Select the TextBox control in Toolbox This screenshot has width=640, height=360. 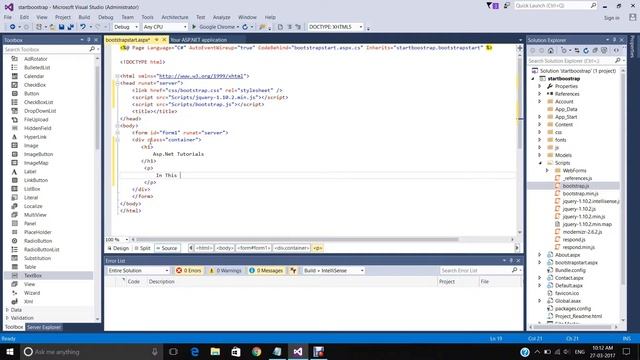click(x=33, y=276)
